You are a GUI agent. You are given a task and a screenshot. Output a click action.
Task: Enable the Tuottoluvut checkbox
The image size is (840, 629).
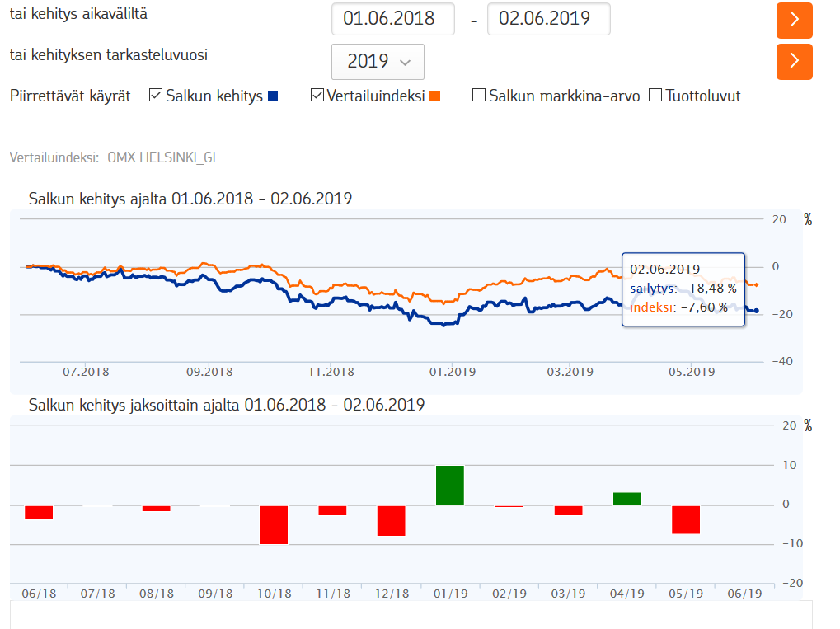[655, 96]
